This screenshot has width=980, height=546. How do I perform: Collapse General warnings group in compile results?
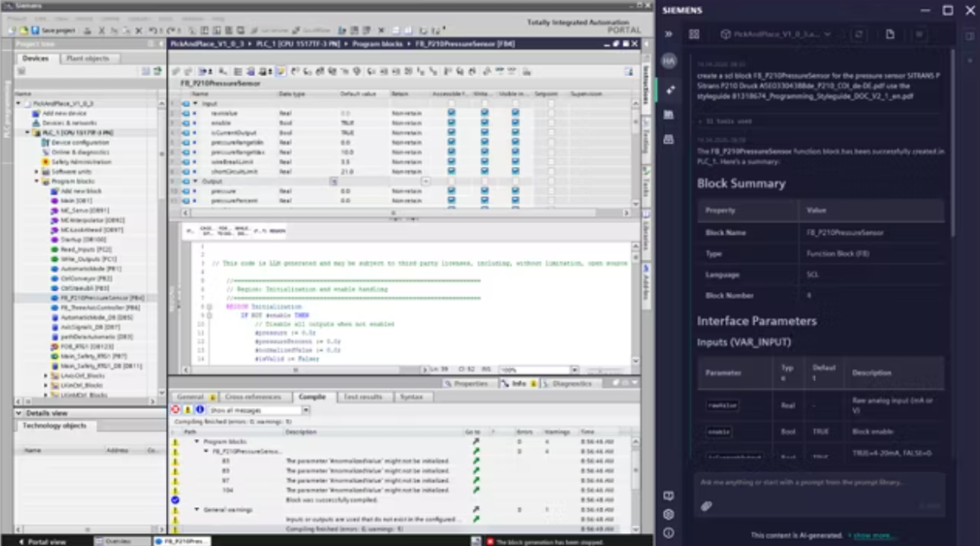tap(197, 510)
